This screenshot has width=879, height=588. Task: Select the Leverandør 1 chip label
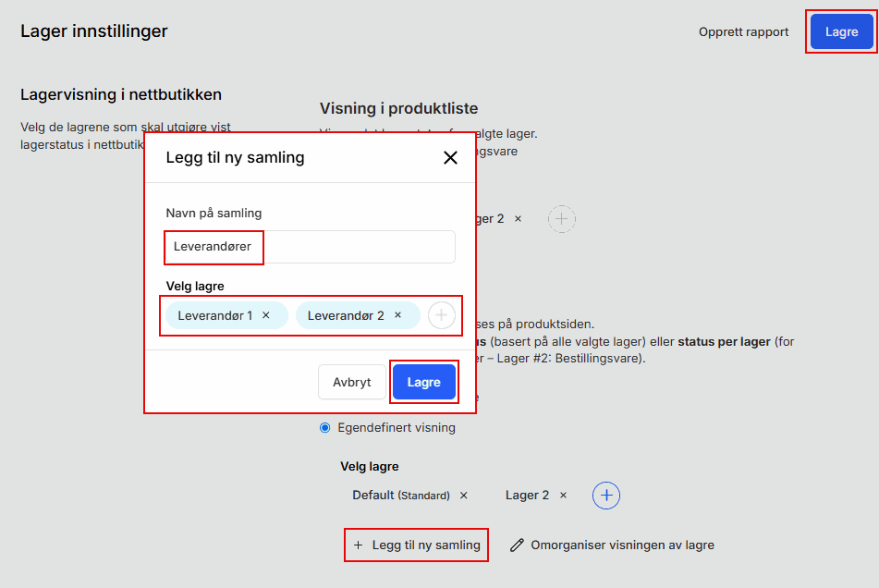point(214,315)
